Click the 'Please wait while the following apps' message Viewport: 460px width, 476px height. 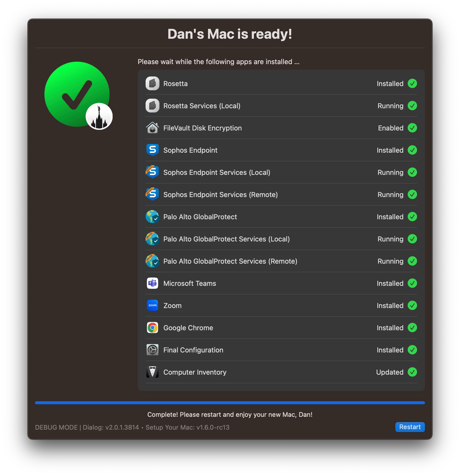click(x=218, y=62)
